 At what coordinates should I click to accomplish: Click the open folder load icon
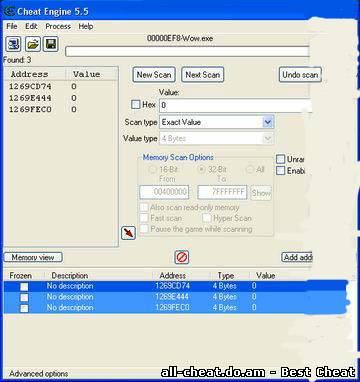[33, 44]
